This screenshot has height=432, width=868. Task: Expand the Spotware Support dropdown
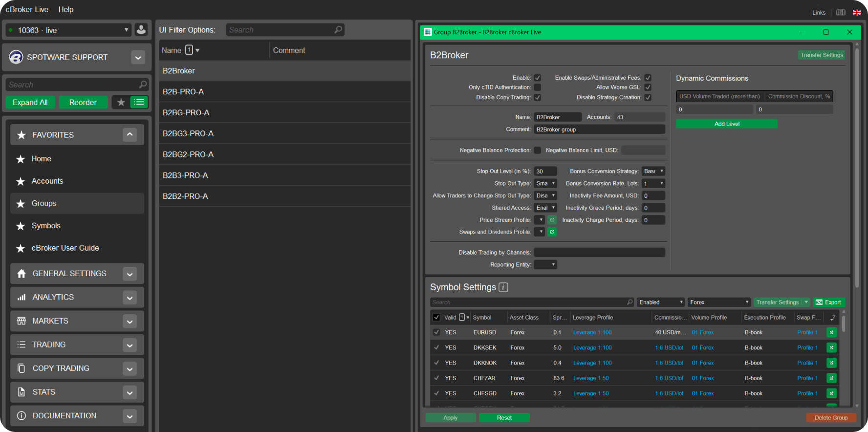coord(138,58)
